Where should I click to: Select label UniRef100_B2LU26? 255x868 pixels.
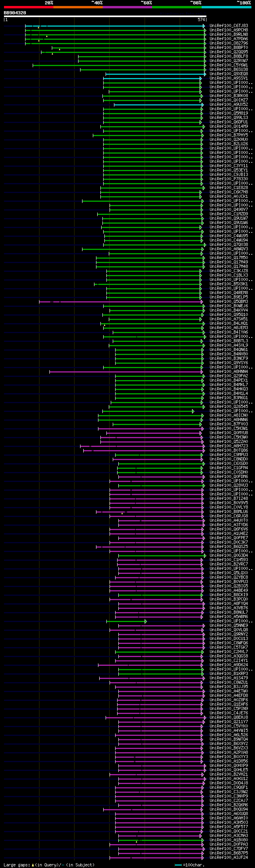[229, 144]
